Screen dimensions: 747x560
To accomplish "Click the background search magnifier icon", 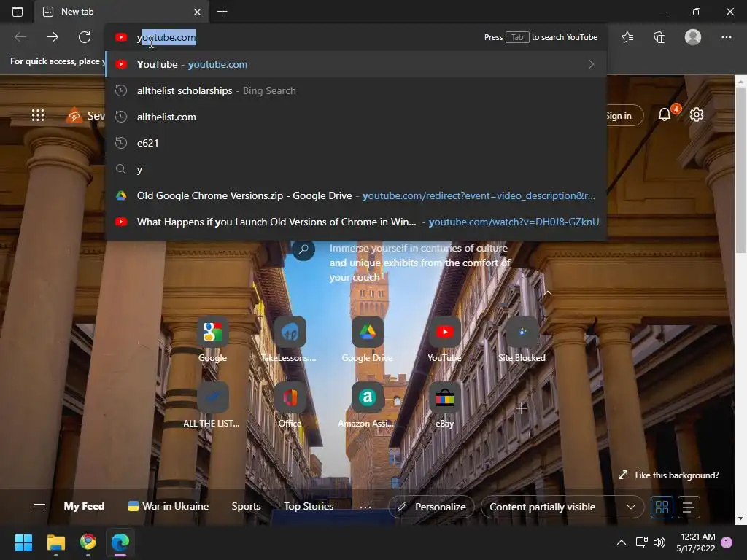I will tap(303, 249).
